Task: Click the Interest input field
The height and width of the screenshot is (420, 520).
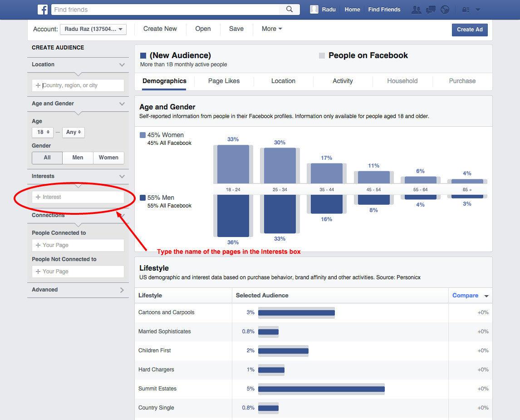Action: [x=78, y=197]
